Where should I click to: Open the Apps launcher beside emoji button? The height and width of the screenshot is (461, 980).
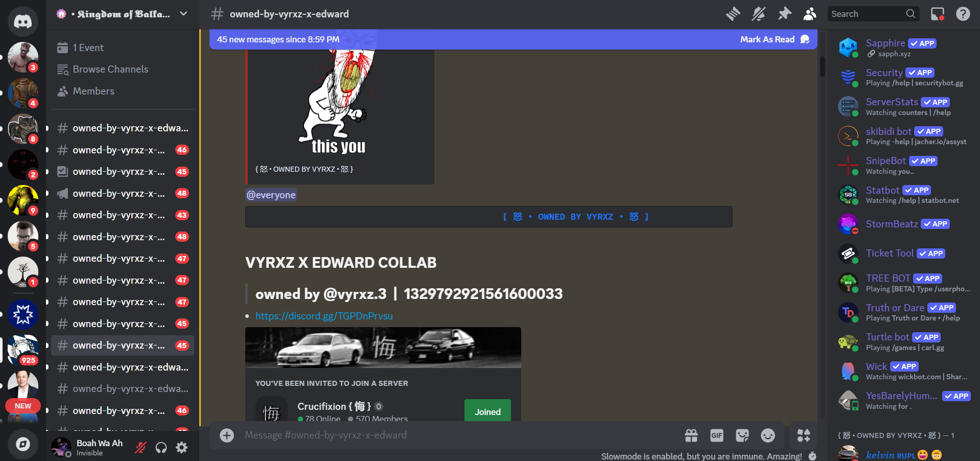803,435
